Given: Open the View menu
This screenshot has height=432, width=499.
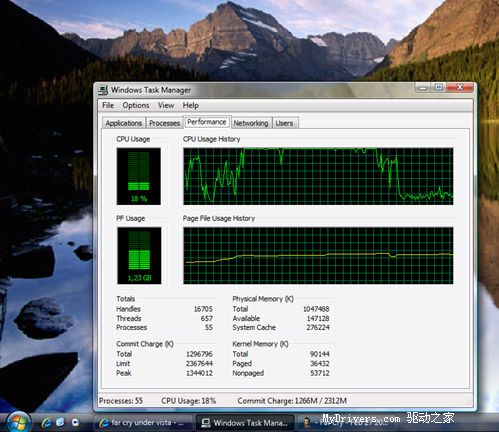Looking at the screenshot, I should tap(166, 105).
